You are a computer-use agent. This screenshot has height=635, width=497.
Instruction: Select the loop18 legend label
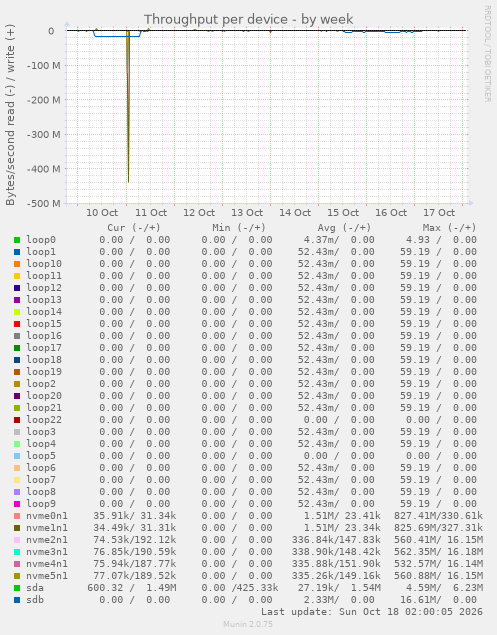44,360
